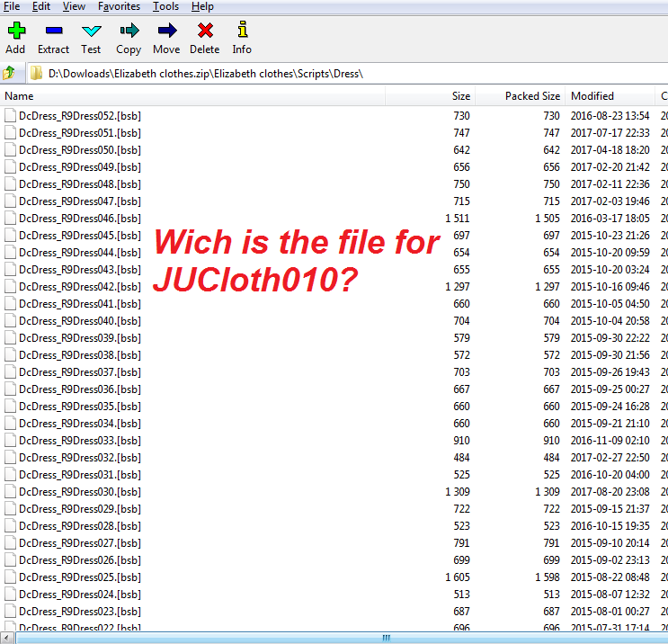Click the red Delete X icon
This screenshot has height=644, width=668.
[x=204, y=31]
